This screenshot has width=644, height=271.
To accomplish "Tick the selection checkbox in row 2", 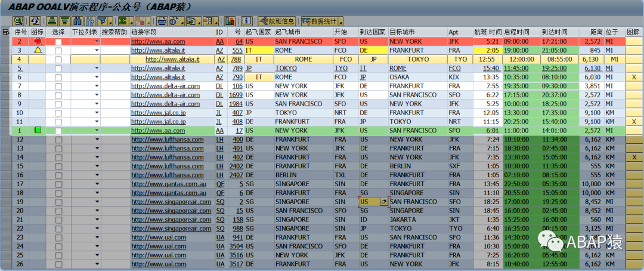I will 58,42.
